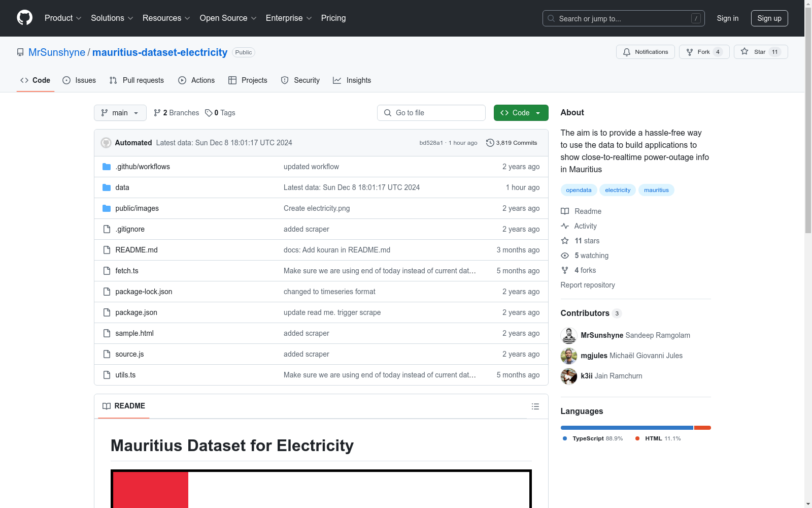Click the .gitignore file icon

(107, 229)
